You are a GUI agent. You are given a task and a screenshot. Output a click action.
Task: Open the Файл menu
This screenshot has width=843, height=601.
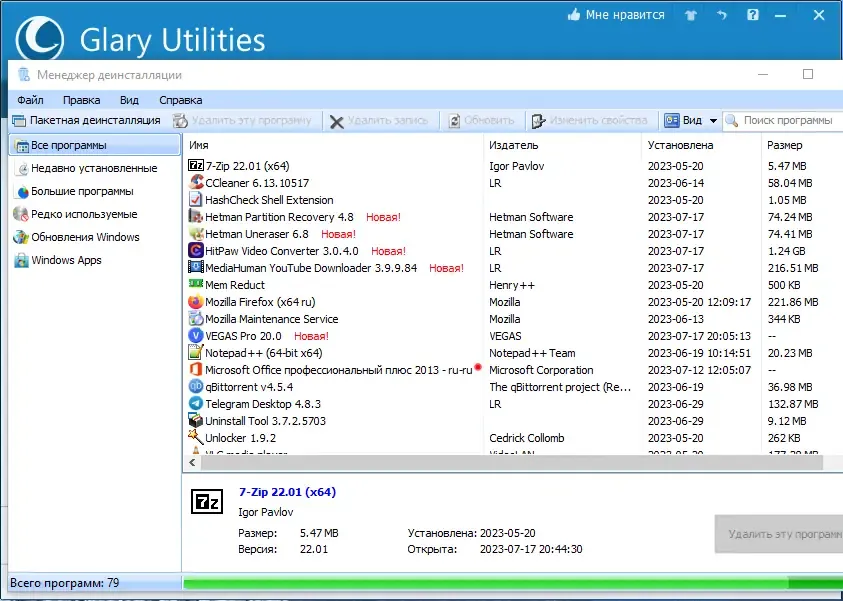[x=30, y=100]
